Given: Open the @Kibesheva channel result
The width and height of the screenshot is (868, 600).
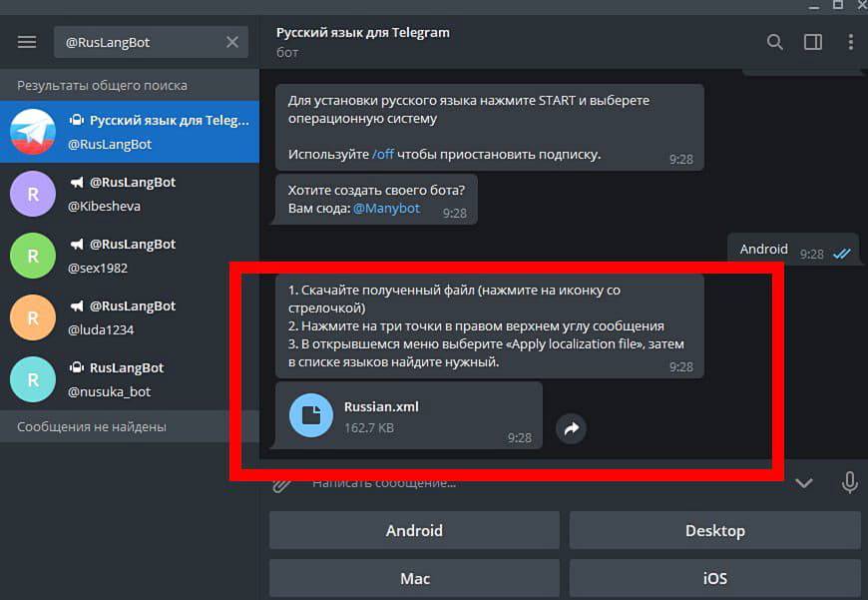Looking at the screenshot, I should pyautogui.click(x=130, y=194).
